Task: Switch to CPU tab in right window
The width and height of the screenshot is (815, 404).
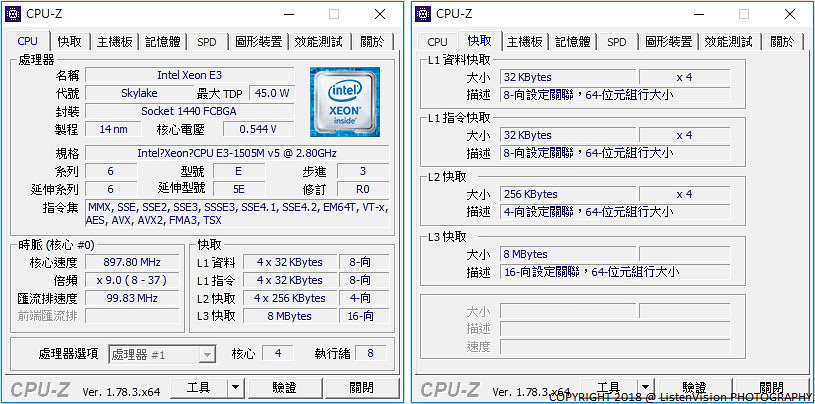Action: [x=437, y=42]
